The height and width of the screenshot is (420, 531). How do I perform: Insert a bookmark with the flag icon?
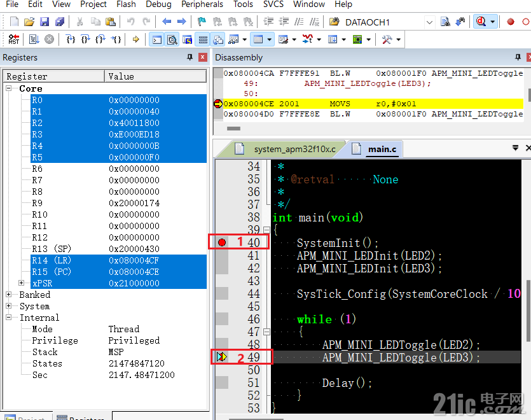coord(202,22)
